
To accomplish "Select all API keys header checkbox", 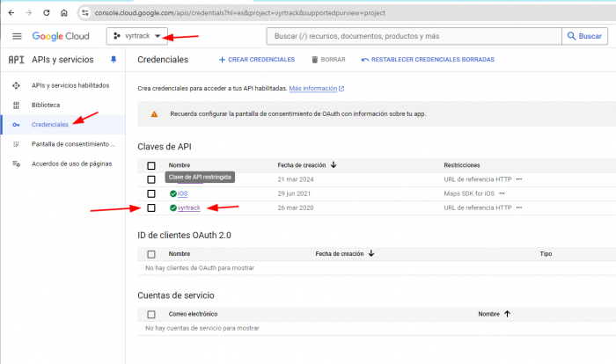I will pos(151,165).
